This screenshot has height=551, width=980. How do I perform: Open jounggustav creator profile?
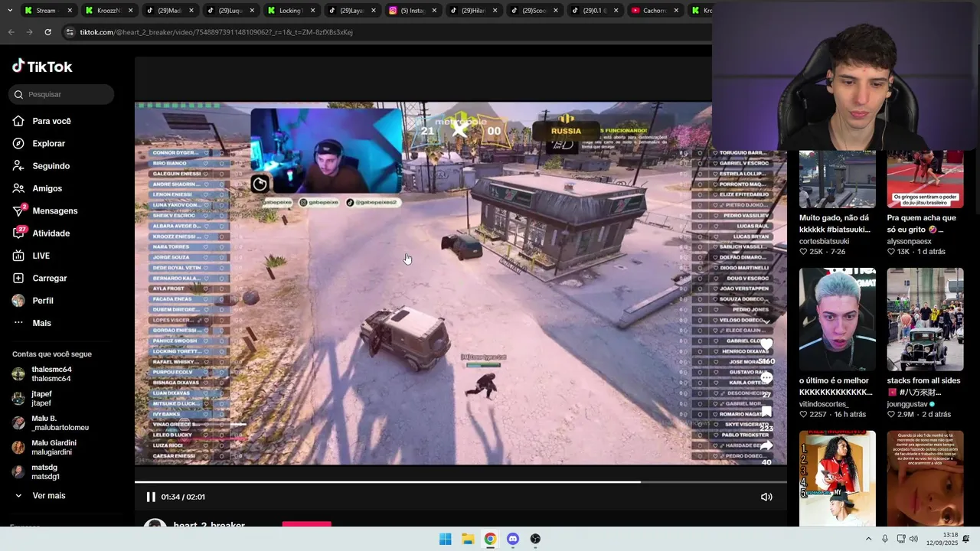(x=907, y=404)
